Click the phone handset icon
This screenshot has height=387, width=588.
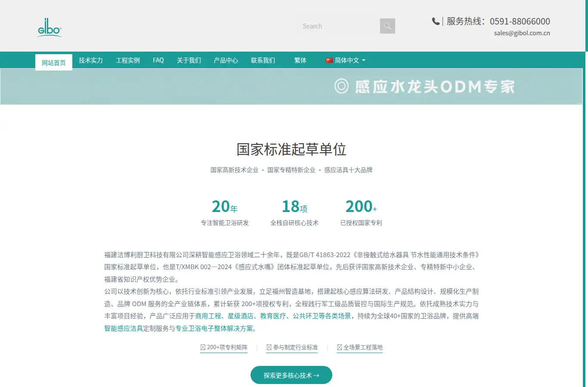(x=436, y=21)
